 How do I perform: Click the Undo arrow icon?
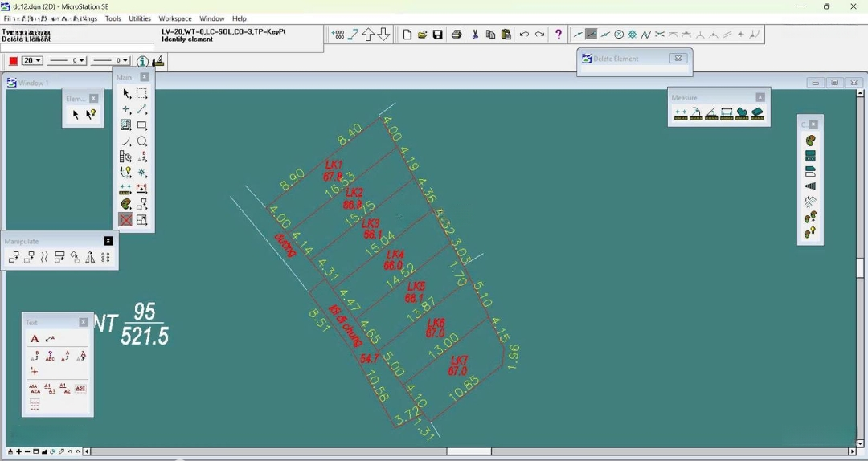[524, 35]
